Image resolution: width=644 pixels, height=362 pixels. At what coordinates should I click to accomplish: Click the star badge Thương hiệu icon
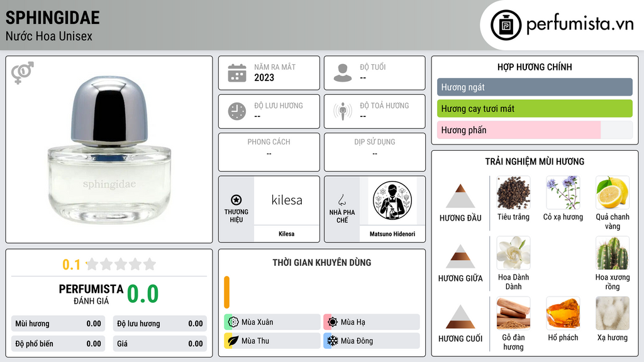click(236, 200)
